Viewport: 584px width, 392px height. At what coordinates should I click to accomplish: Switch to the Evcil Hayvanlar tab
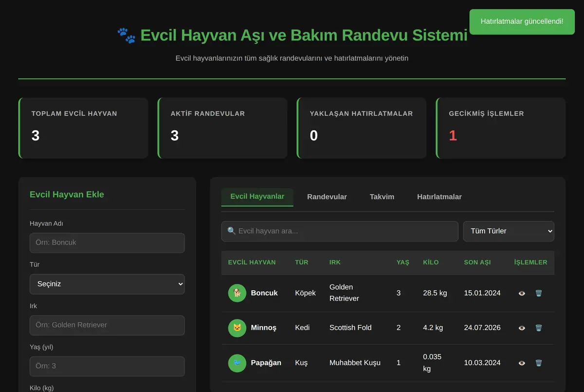[x=257, y=197]
